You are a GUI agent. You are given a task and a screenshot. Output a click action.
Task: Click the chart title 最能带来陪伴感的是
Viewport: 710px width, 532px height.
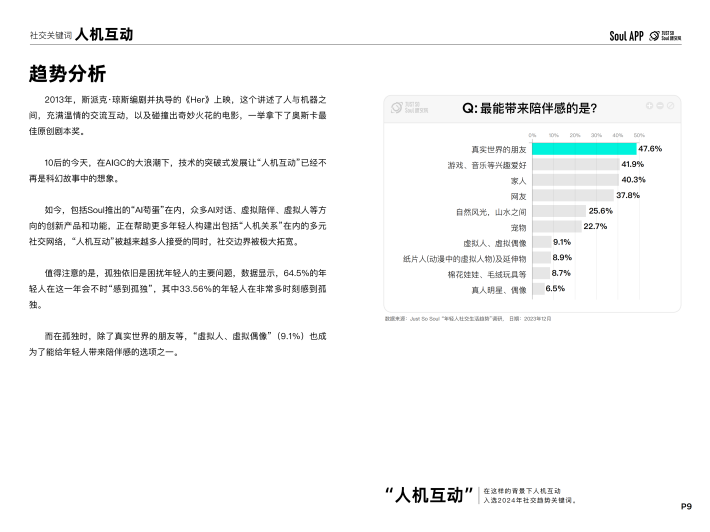(529, 107)
